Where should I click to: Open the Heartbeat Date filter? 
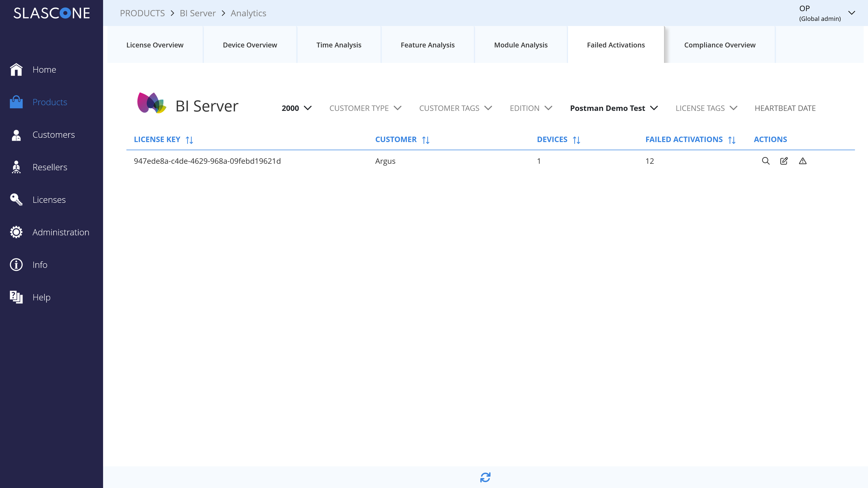click(785, 108)
